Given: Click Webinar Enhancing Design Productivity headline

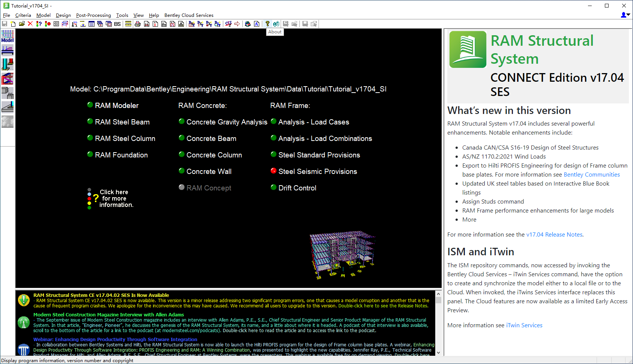Looking at the screenshot, I should tap(115, 340).
